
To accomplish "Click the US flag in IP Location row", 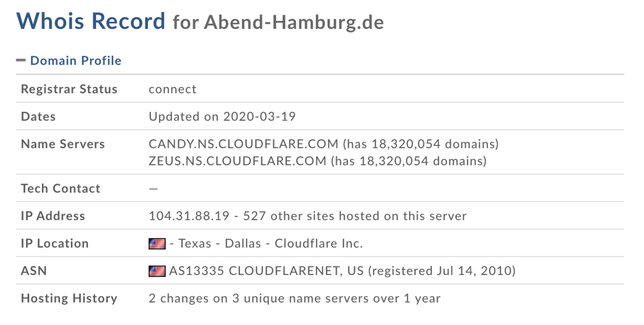I will coord(157,244).
